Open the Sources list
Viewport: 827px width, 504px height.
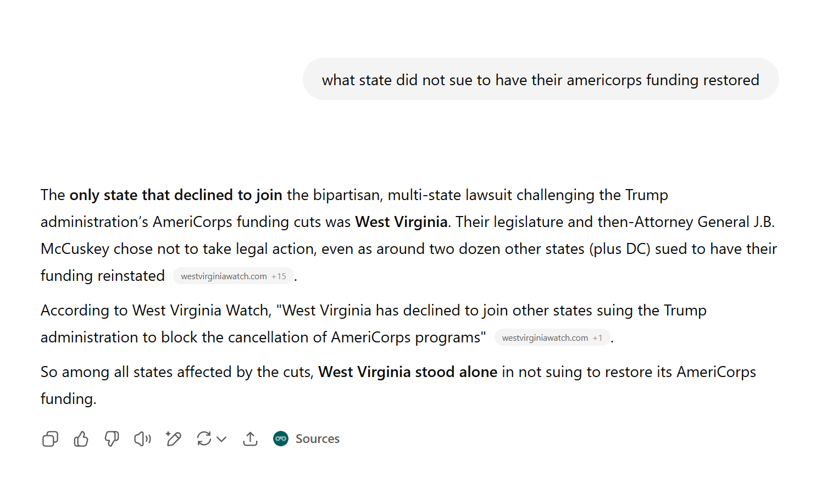point(317,439)
